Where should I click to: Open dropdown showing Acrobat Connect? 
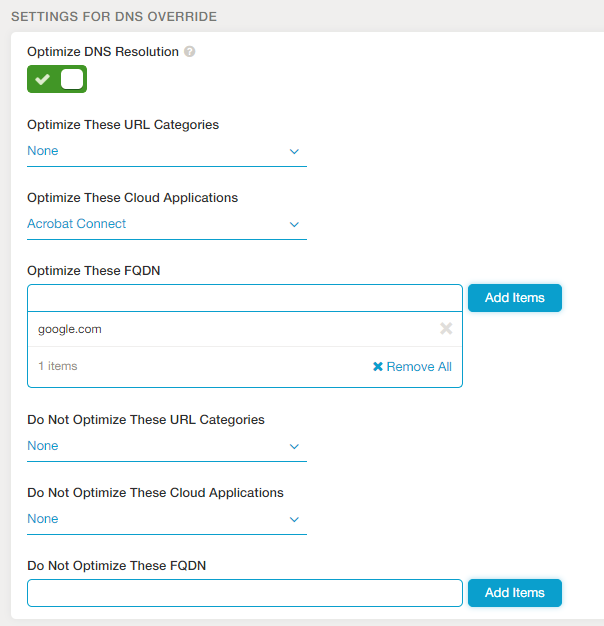pos(160,224)
